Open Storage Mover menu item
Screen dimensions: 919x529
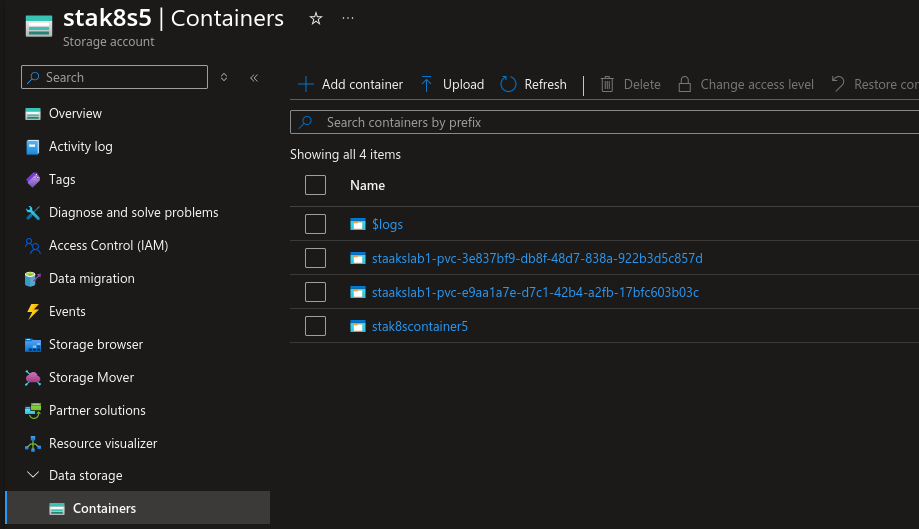91,377
